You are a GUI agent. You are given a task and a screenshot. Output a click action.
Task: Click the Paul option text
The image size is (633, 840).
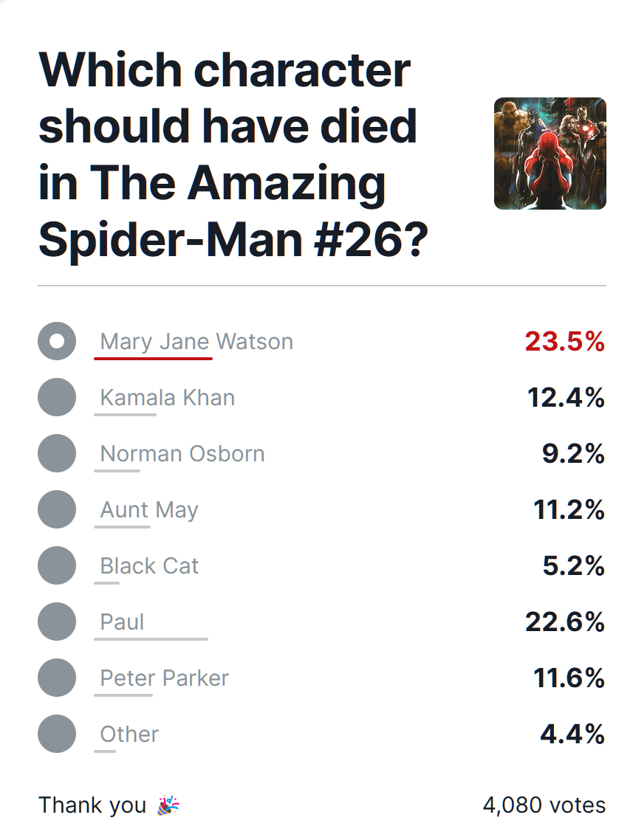coord(122,622)
